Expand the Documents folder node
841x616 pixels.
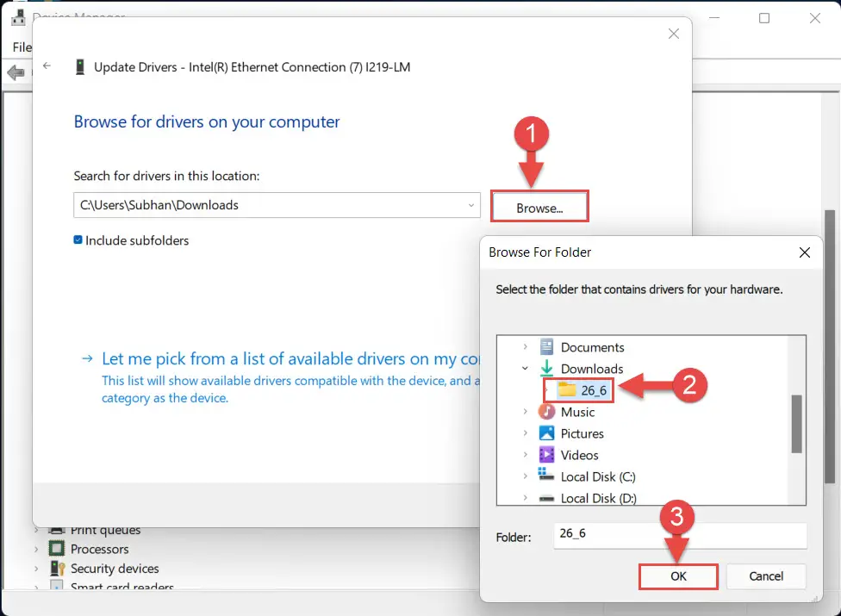(x=525, y=347)
